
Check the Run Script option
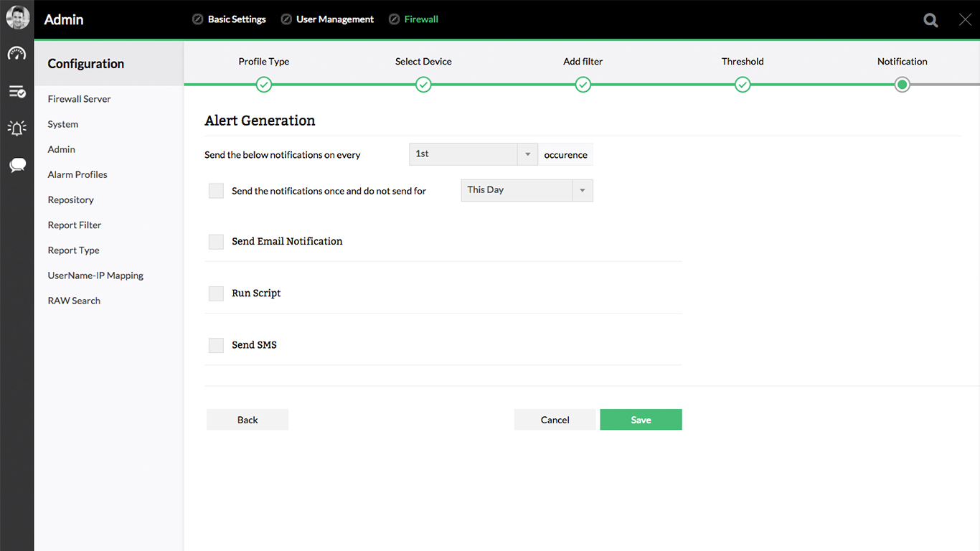pyautogui.click(x=216, y=293)
